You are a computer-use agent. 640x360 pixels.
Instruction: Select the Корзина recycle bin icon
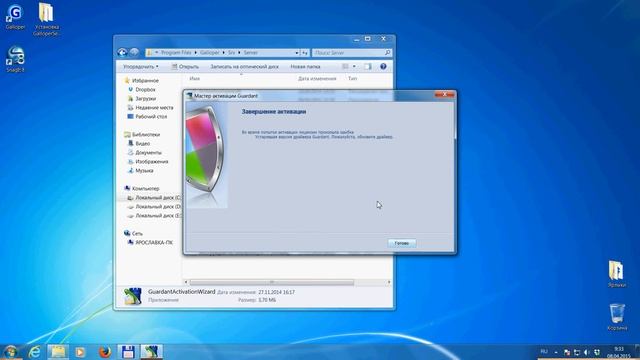coord(617,317)
